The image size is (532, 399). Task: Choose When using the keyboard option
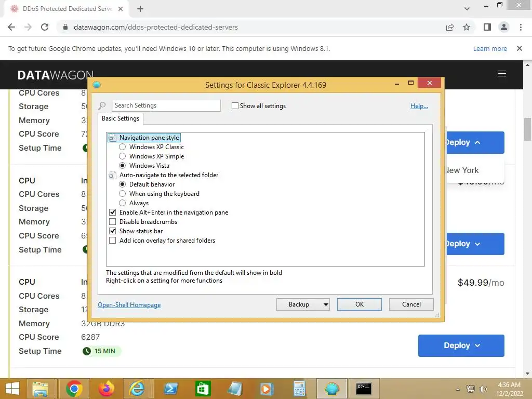[123, 194]
